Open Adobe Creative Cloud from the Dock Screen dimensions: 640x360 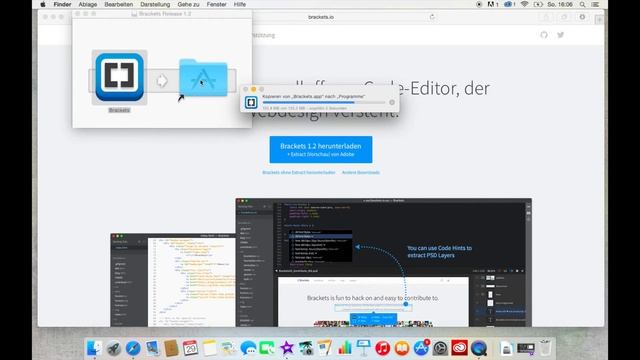pyautogui.click(x=459, y=348)
